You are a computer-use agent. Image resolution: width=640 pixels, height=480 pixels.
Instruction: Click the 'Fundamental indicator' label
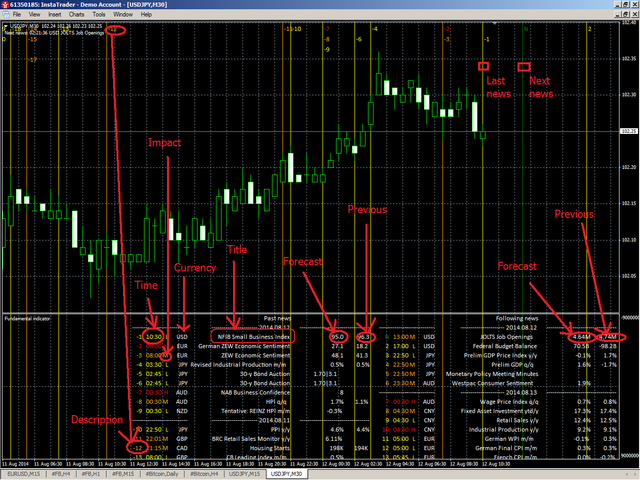point(27,318)
